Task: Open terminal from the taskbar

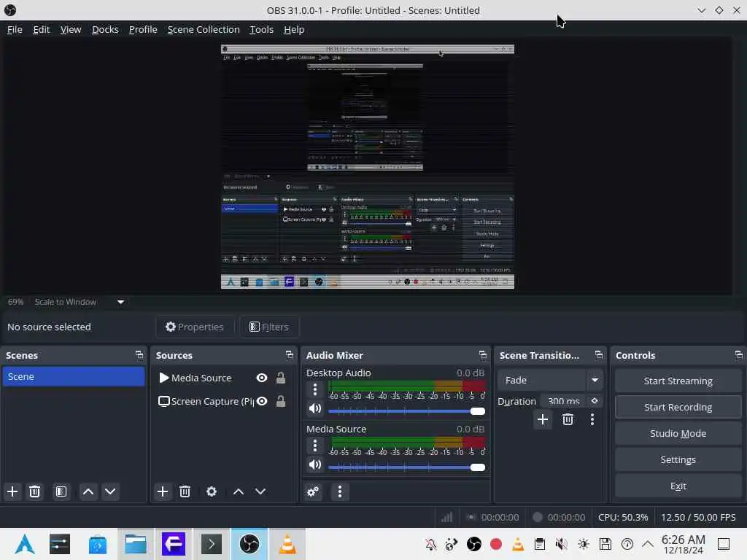Action: (x=212, y=544)
